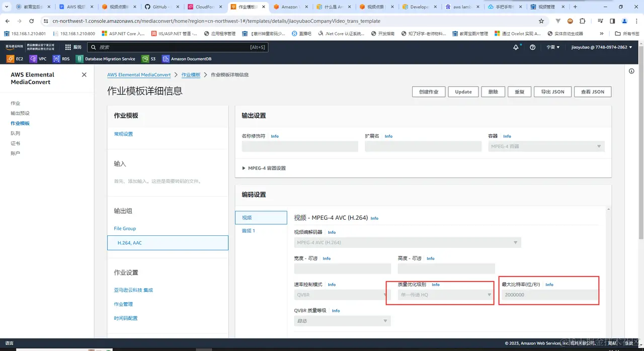Open AWS Elemental MediaConvert breadcrumb link
Screen dimensions: 644x351
click(139, 75)
